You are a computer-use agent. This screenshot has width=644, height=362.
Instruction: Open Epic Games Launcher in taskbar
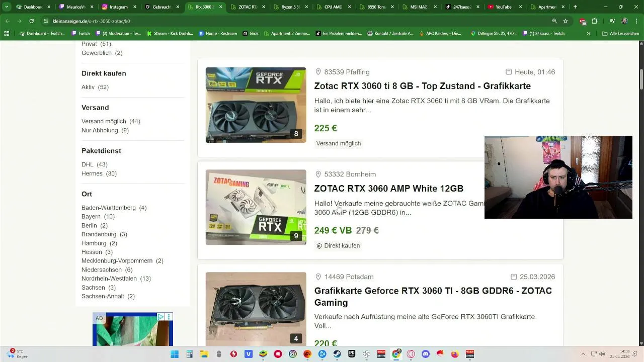click(352, 354)
